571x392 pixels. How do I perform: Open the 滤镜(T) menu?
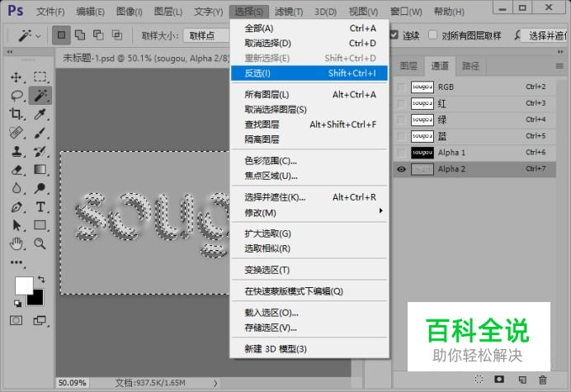coord(289,12)
